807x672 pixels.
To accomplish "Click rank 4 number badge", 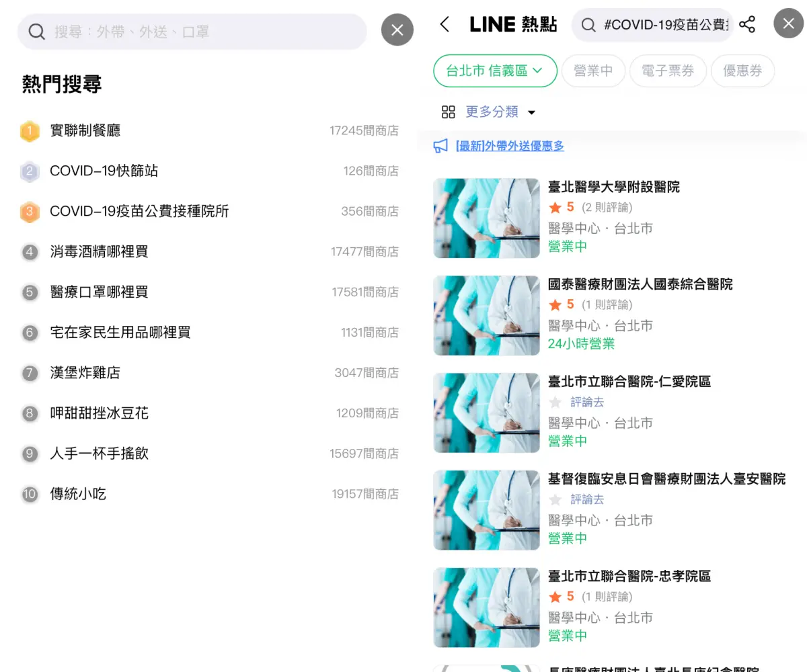I will (x=30, y=252).
